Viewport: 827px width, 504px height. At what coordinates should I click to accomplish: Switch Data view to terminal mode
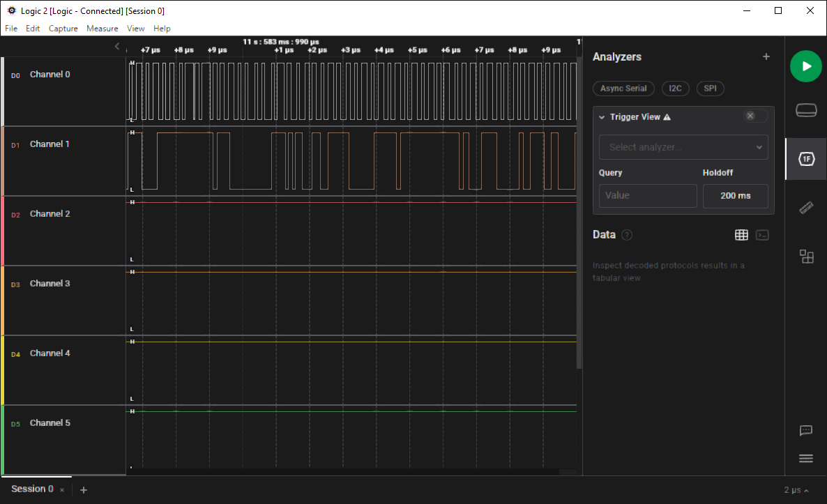762,235
